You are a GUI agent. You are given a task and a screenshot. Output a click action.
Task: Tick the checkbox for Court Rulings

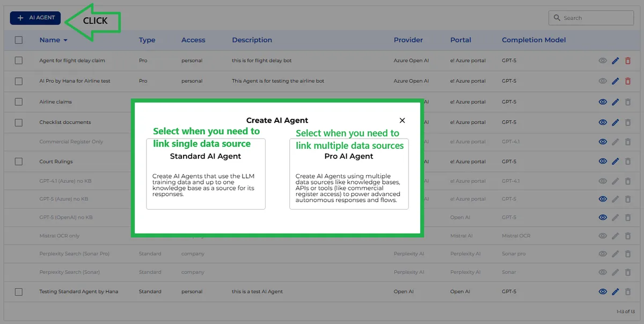point(19,162)
